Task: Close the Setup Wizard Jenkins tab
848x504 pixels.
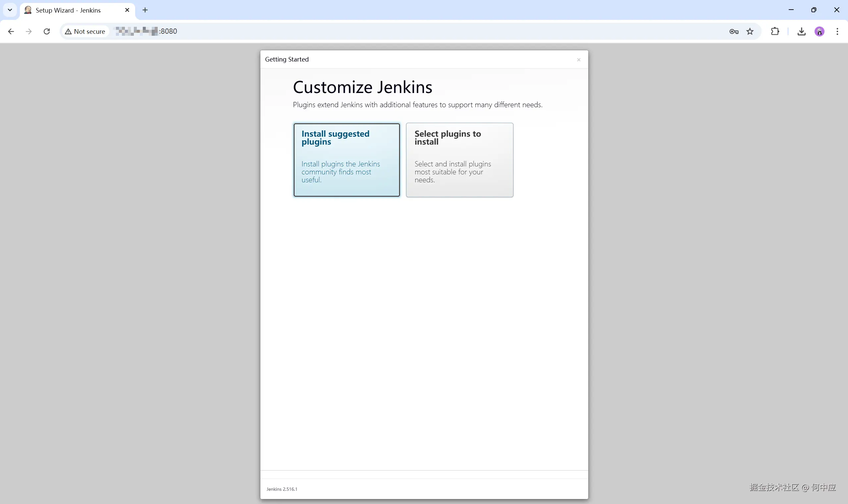Action: pyautogui.click(x=127, y=10)
